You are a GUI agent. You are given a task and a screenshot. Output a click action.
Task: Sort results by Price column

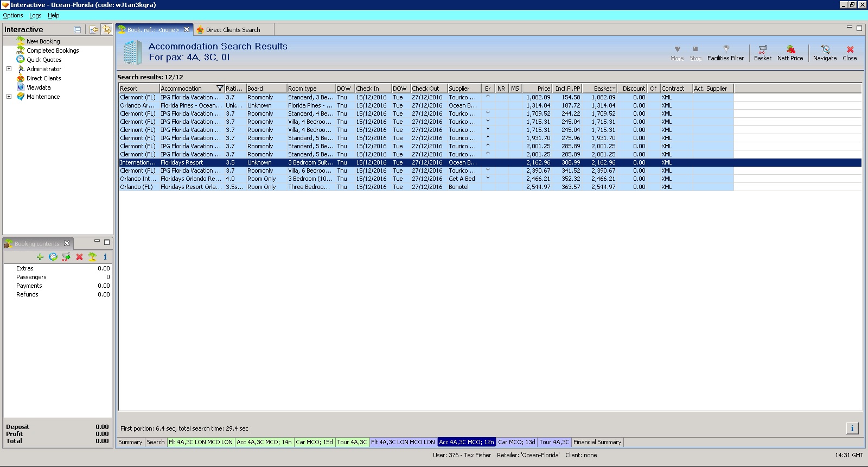(537, 89)
